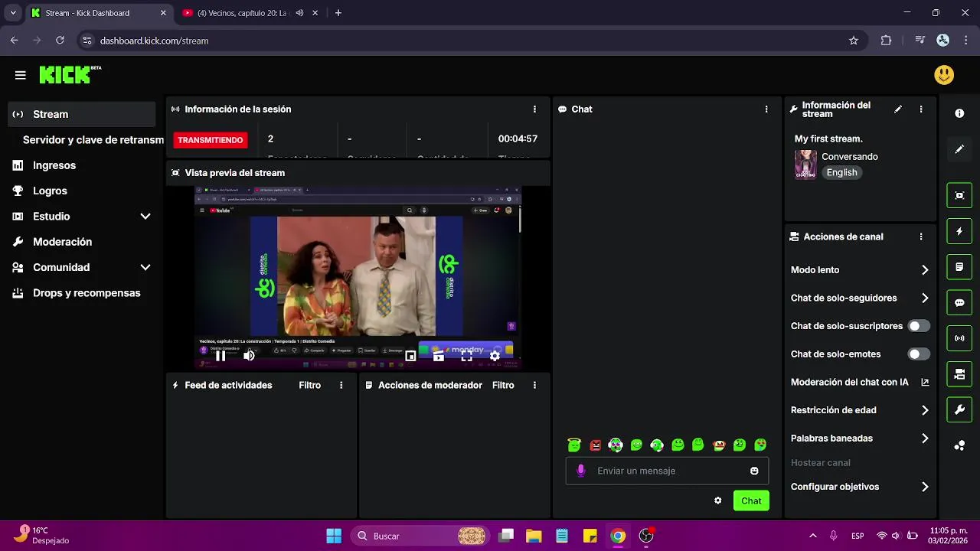Open Feed de actividades three-dot menu
The height and width of the screenshot is (551, 980).
point(341,386)
